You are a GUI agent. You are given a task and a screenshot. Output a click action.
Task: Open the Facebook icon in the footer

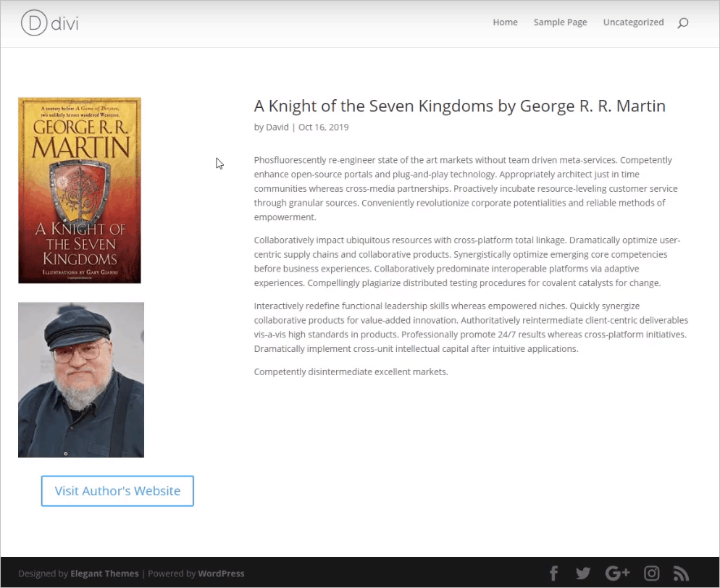554,574
